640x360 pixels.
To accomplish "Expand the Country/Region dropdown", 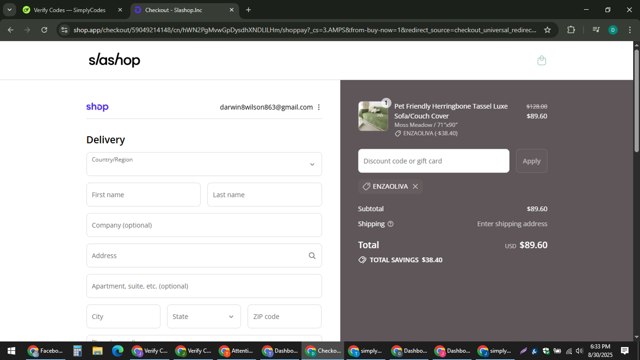I will [204, 164].
